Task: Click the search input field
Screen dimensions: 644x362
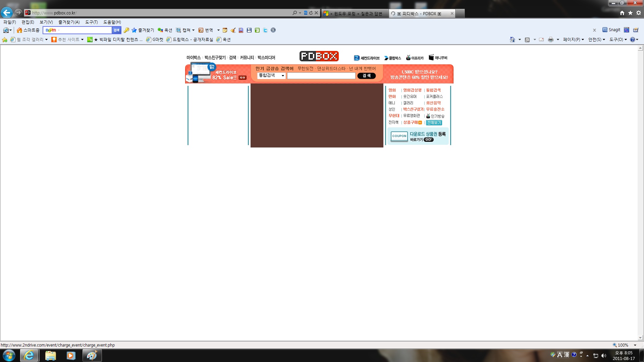Action: pyautogui.click(x=322, y=75)
